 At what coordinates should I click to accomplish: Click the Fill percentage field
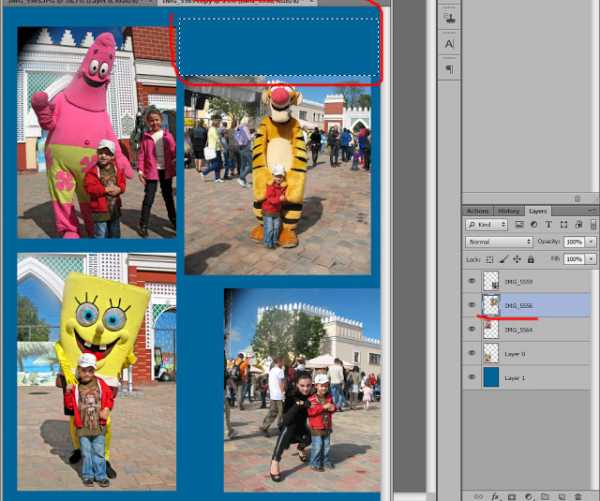[x=573, y=259]
